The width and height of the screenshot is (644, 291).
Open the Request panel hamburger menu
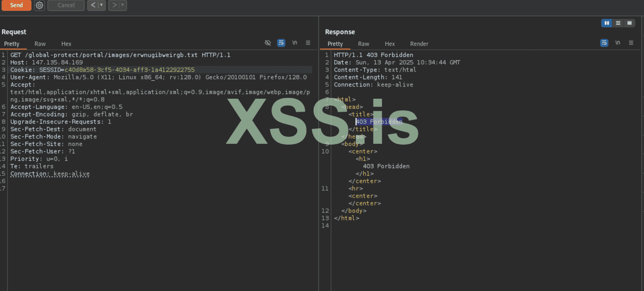pyautogui.click(x=308, y=43)
